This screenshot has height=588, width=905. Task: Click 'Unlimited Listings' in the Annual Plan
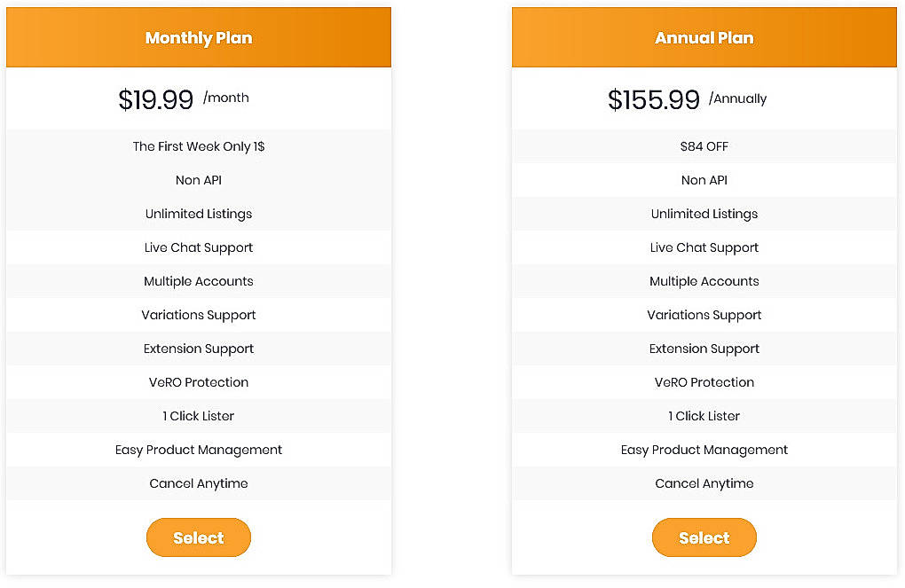[x=704, y=214]
